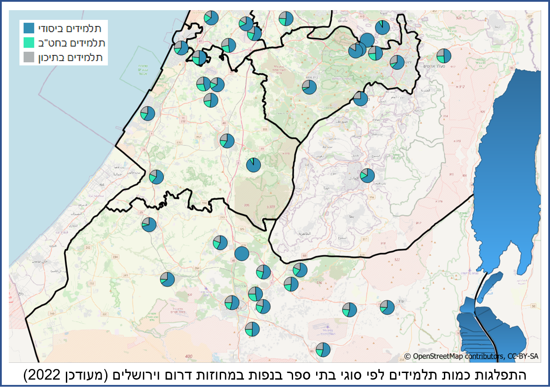Image resolution: width=550 pixels, height=392 pixels.
Task: Select the pie chart near road 264
Action: 168,279
